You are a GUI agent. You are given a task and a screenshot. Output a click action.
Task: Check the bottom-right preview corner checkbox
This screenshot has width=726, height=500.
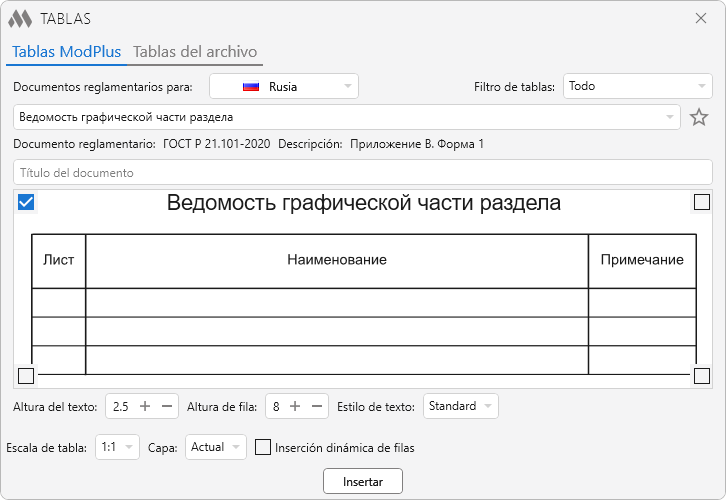[702, 376]
